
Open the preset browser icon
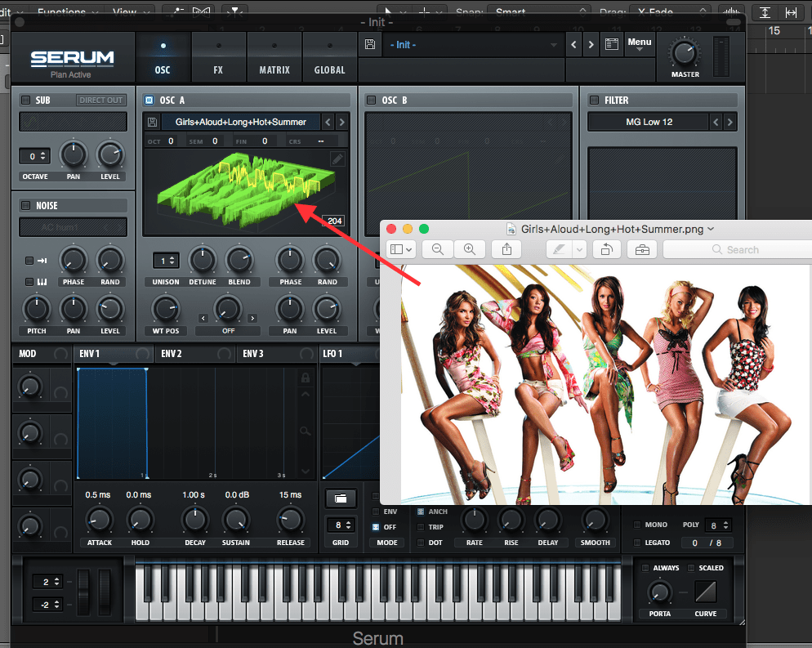tap(612, 45)
